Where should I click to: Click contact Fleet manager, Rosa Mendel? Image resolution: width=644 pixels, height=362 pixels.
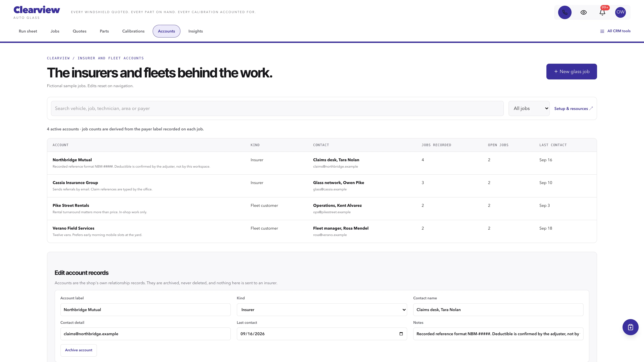340,228
